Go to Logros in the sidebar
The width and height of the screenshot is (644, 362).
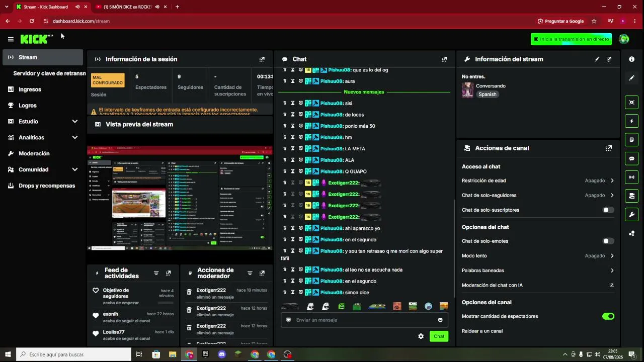tap(43, 106)
